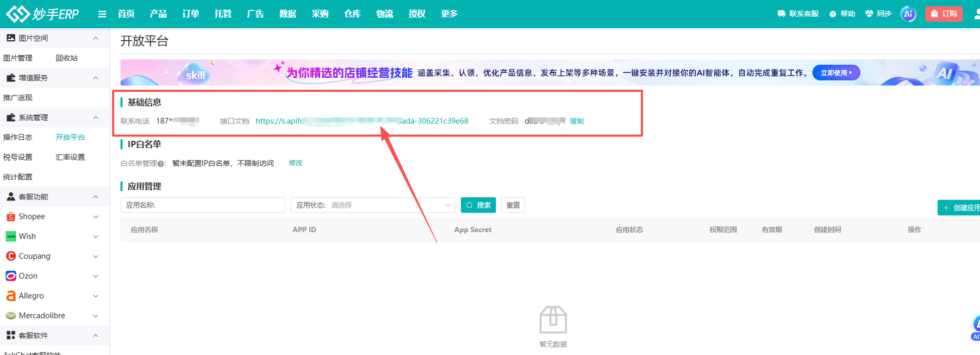The image size is (980, 355).
Task: Click the 立即使用 banner button
Action: (836, 73)
